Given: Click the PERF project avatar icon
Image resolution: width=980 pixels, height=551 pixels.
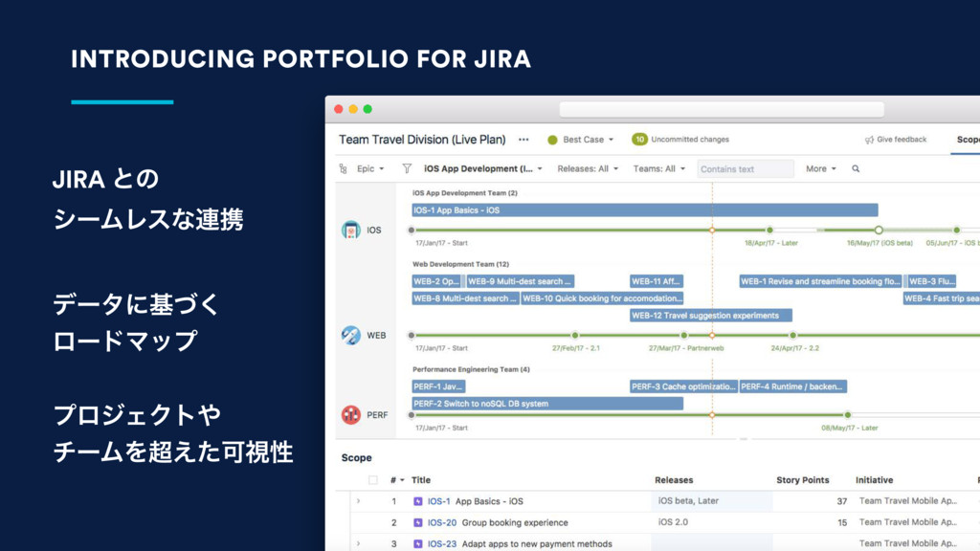Looking at the screenshot, I should pos(350,415).
